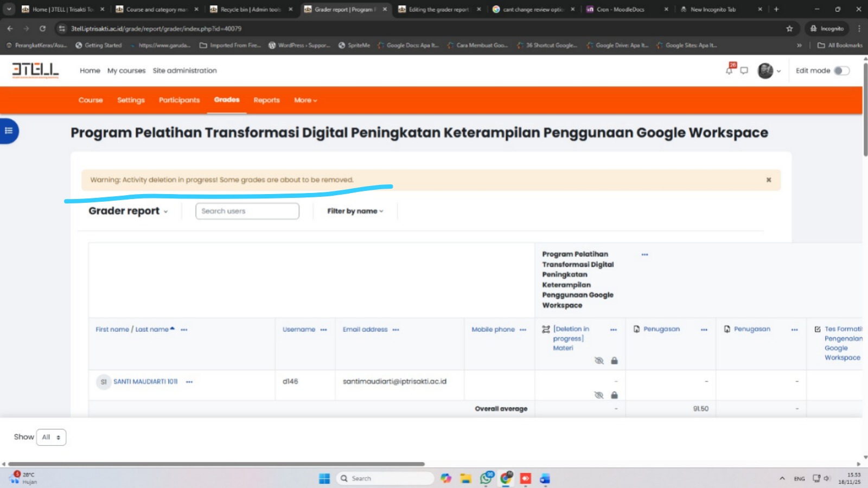This screenshot has width=868, height=488.
Task: Open SANTI MAUDIARTI 1011 user link
Action: coord(145,382)
